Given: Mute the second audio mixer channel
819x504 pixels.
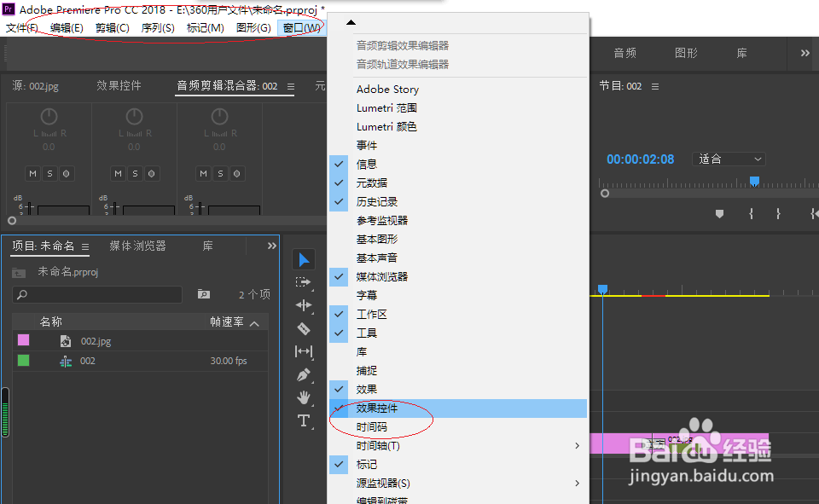Looking at the screenshot, I should pos(118,173).
